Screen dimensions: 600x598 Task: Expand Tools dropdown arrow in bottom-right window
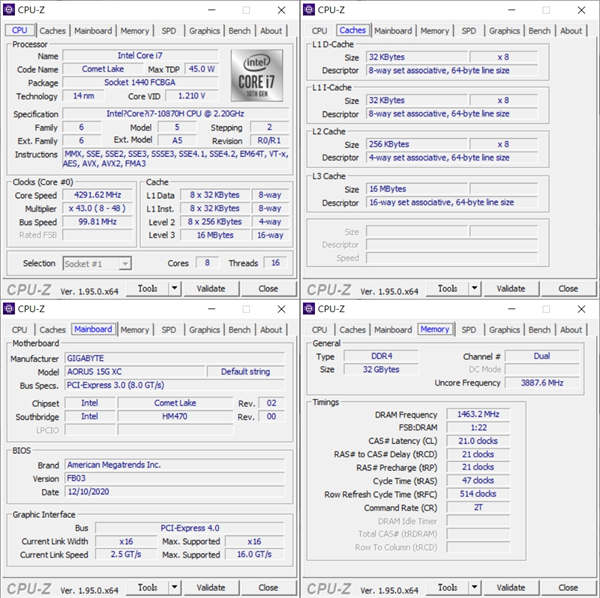coord(474,587)
